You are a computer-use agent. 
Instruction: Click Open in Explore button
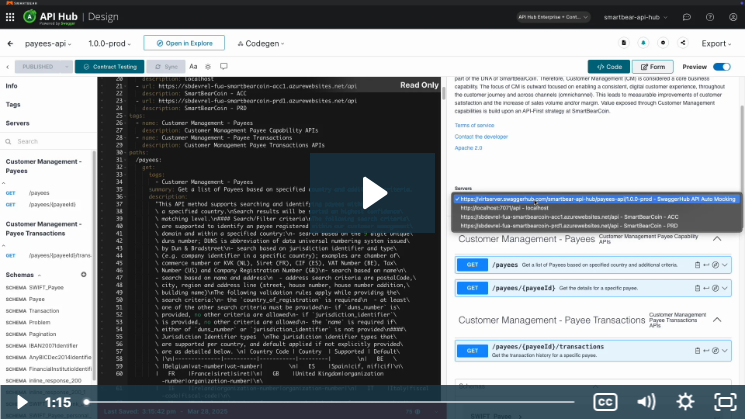[184, 43]
